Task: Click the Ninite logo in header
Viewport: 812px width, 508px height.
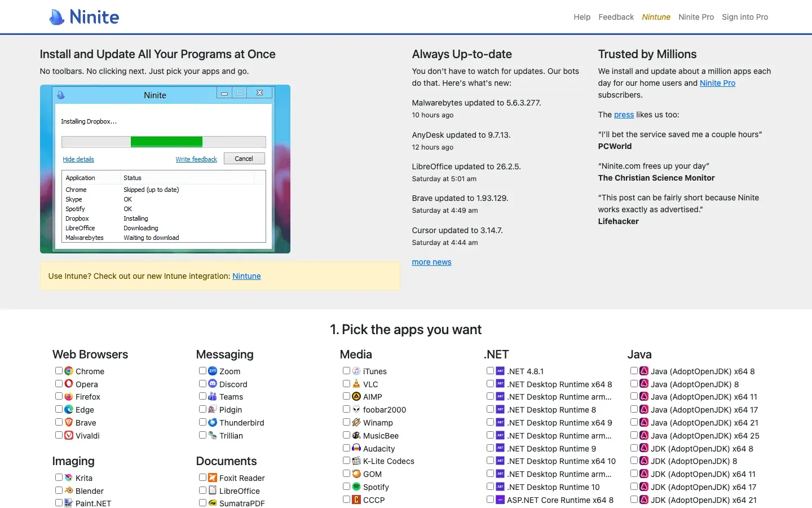Action: click(84, 17)
